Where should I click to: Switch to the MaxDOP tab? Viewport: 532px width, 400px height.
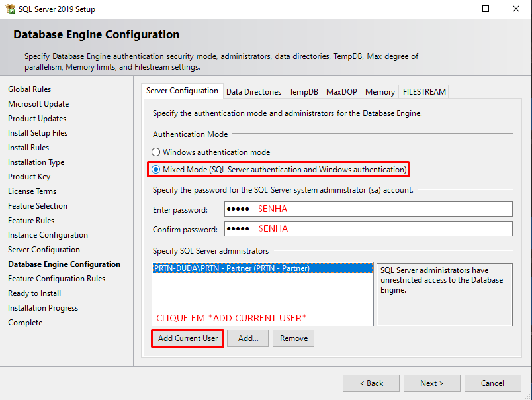pos(341,92)
